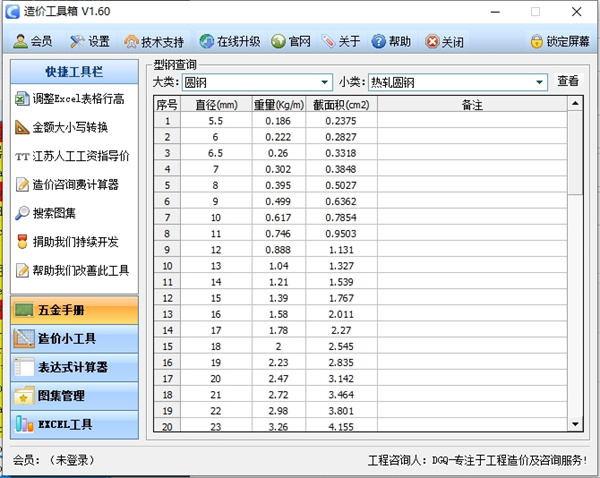This screenshot has width=600, height=478.
Task: Select the 五金手册 section
Action: [74, 310]
